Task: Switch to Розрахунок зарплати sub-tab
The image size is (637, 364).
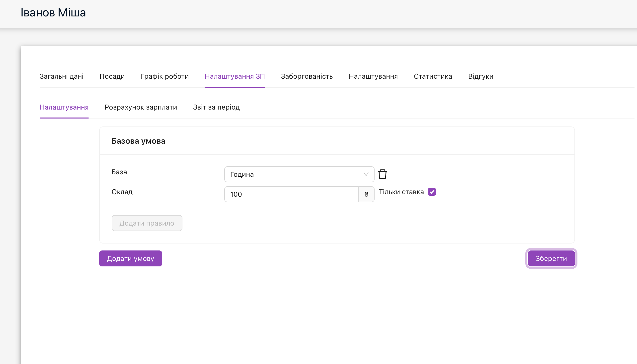Action: 141,107
